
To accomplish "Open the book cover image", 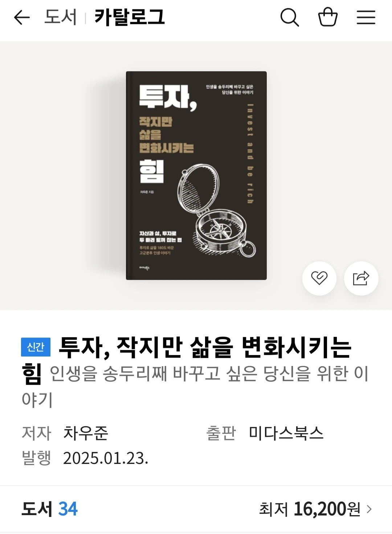I will 196,175.
